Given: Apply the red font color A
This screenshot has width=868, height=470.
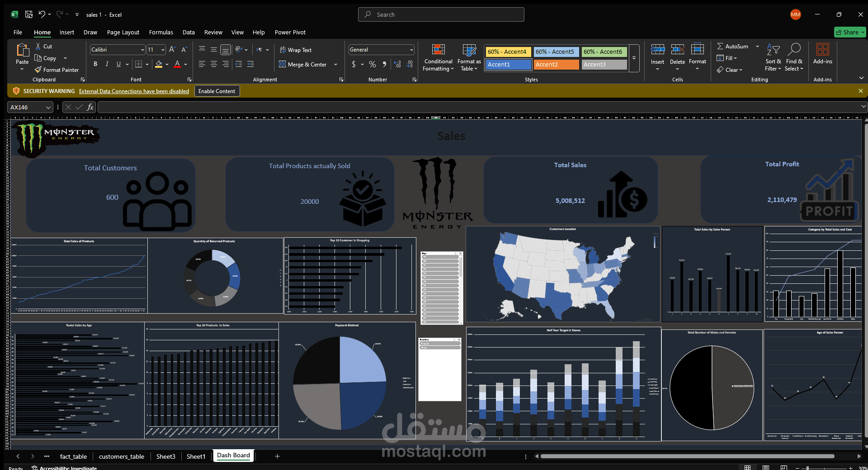Looking at the screenshot, I should pos(177,64).
